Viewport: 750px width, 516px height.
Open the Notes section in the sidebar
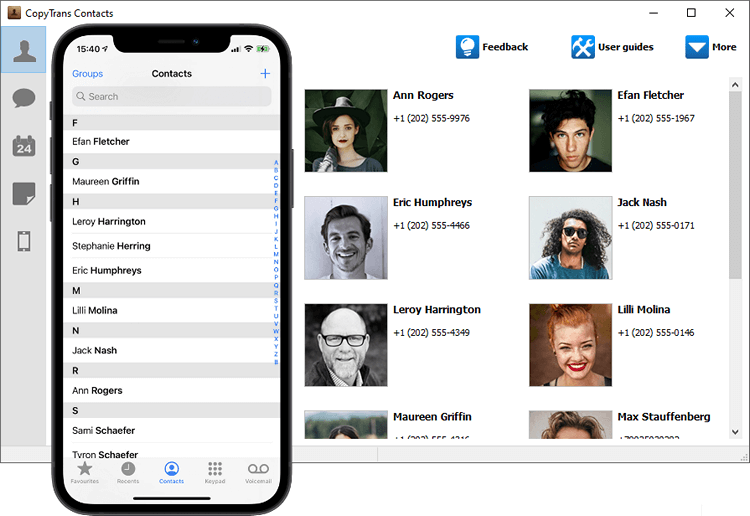point(23,194)
